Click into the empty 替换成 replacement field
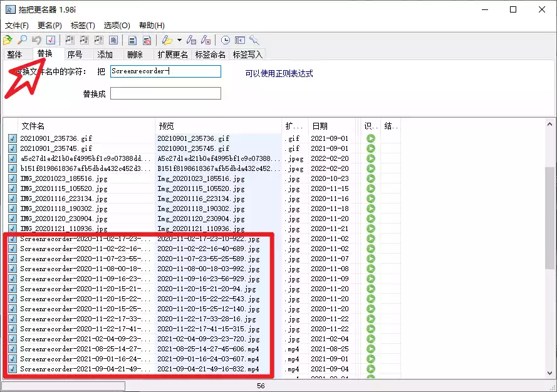This screenshot has height=392, width=557. click(165, 93)
